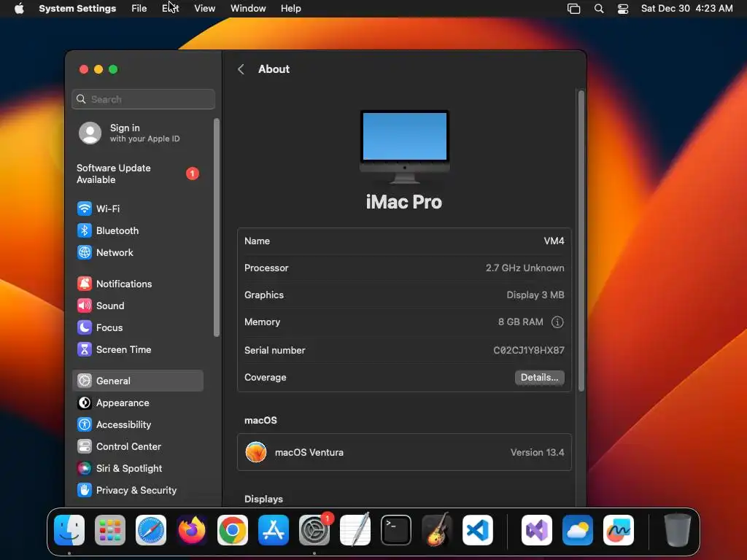Image resolution: width=747 pixels, height=560 pixels.
Task: Open the Help menu
Action: pos(290,9)
